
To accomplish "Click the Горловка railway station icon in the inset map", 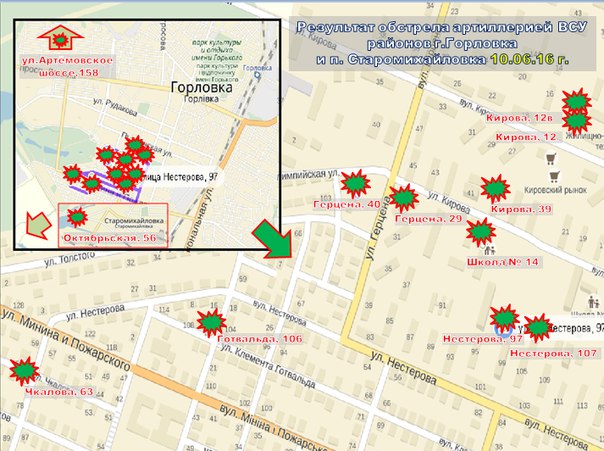I will [x=257, y=75].
